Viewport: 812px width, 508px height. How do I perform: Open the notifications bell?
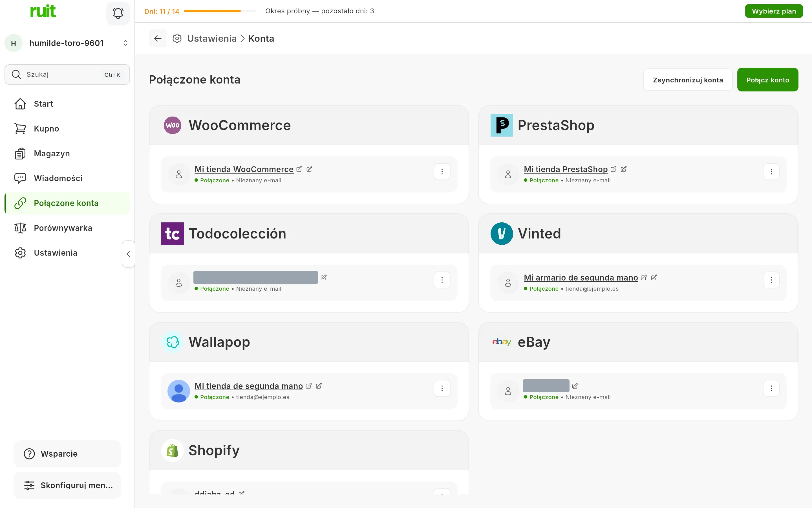pyautogui.click(x=118, y=14)
